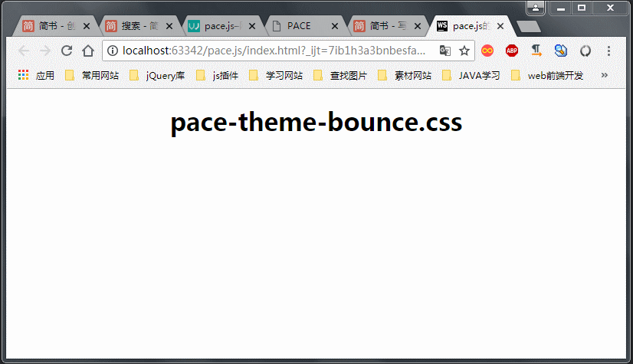Open the 常用网站 bookmark folder
Viewport: 633px width, 364px height.
(92, 75)
